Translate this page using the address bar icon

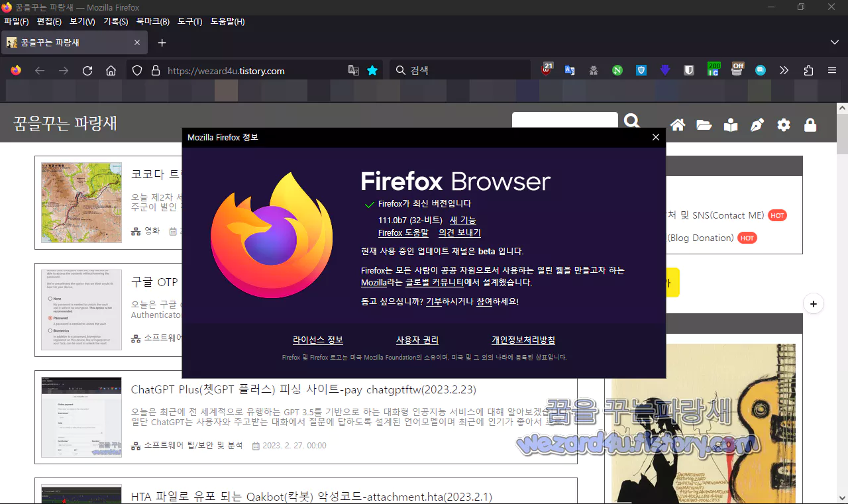tap(354, 70)
